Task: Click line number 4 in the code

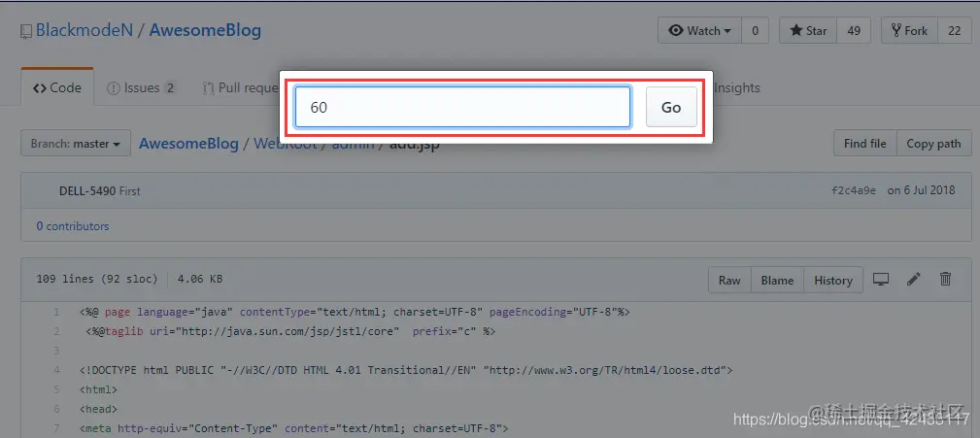Action: click(57, 370)
